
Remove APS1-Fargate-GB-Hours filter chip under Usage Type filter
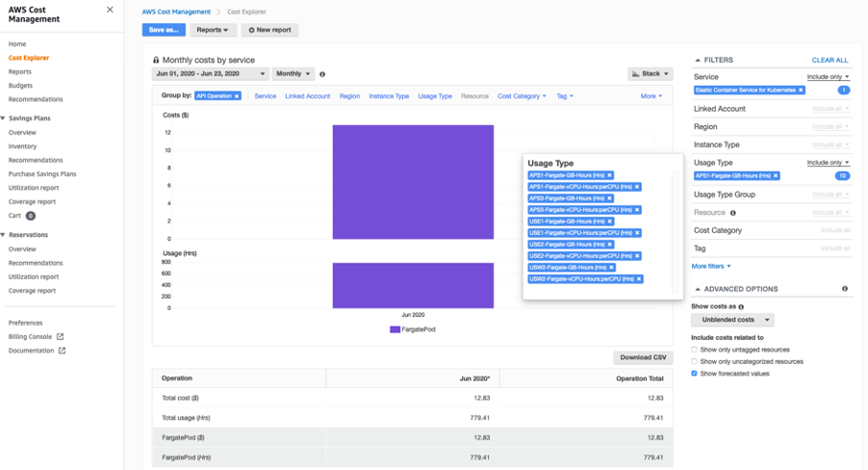click(776, 175)
